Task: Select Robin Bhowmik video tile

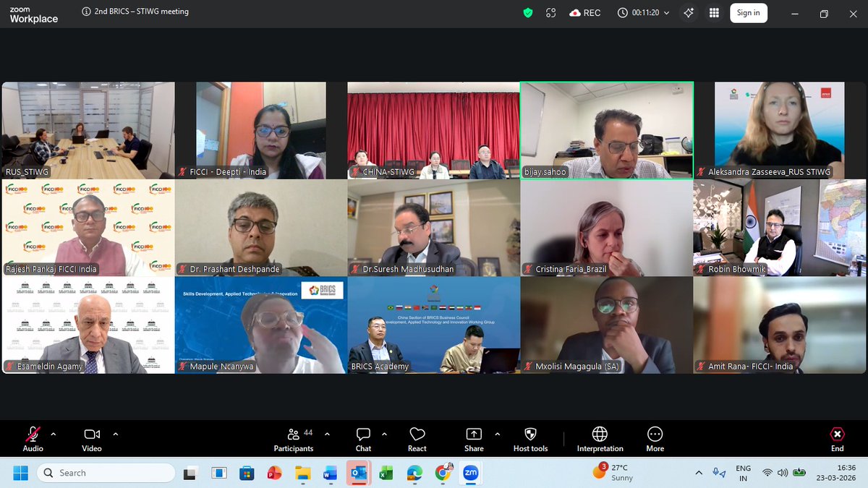Action: point(779,228)
